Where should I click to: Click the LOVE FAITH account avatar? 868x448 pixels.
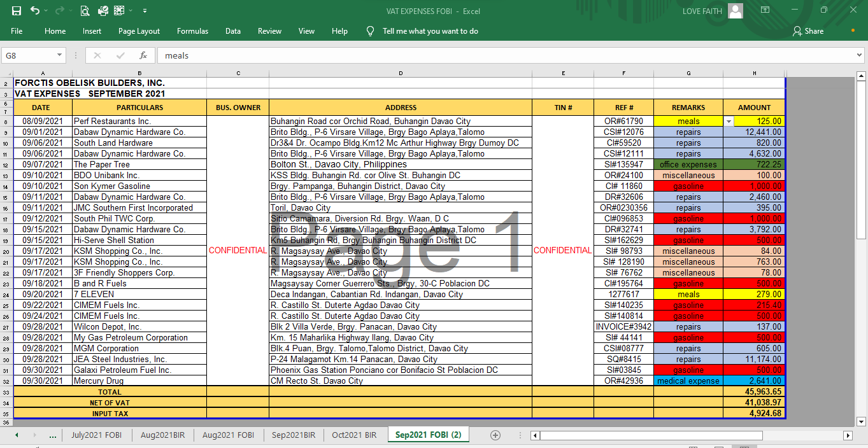[736, 11]
